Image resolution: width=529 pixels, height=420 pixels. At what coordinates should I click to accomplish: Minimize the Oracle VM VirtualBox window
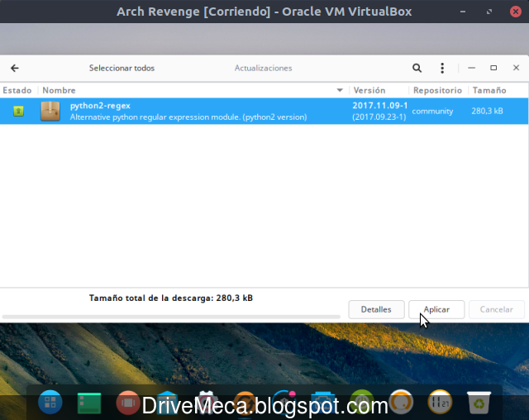point(463,12)
